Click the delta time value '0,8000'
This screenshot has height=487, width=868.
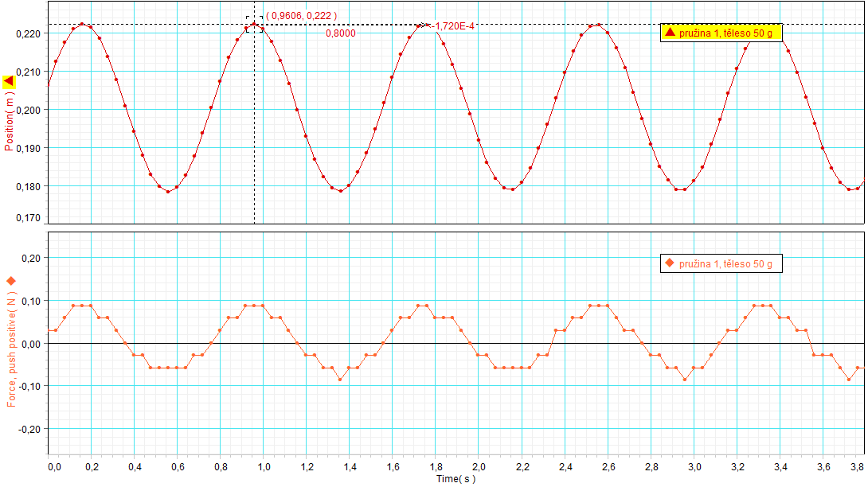point(341,33)
